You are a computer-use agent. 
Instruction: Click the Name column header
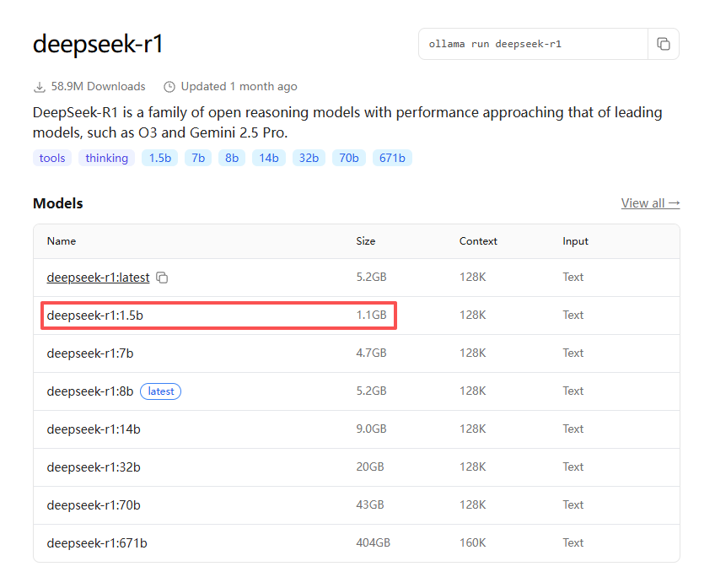pos(62,241)
